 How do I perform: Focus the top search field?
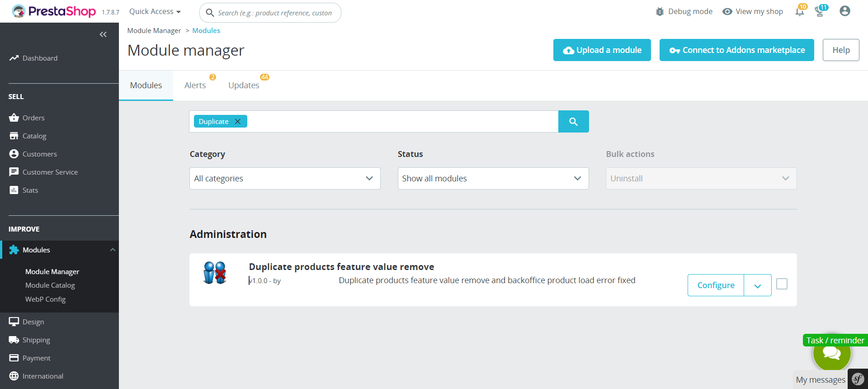(270, 13)
